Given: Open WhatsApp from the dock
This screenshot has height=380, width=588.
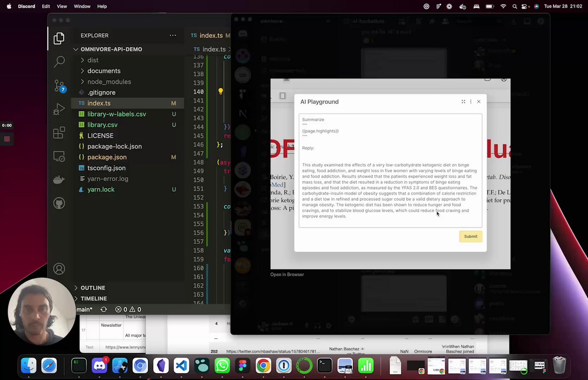Looking at the screenshot, I should [222, 366].
